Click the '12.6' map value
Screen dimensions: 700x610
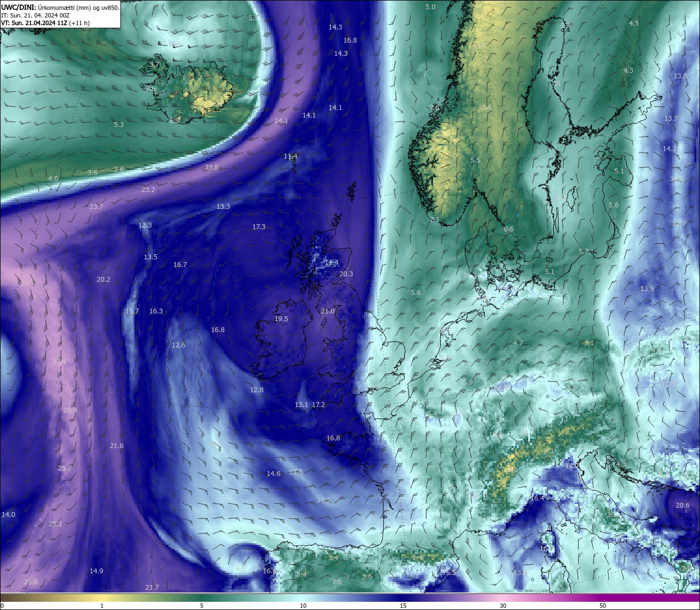178,345
